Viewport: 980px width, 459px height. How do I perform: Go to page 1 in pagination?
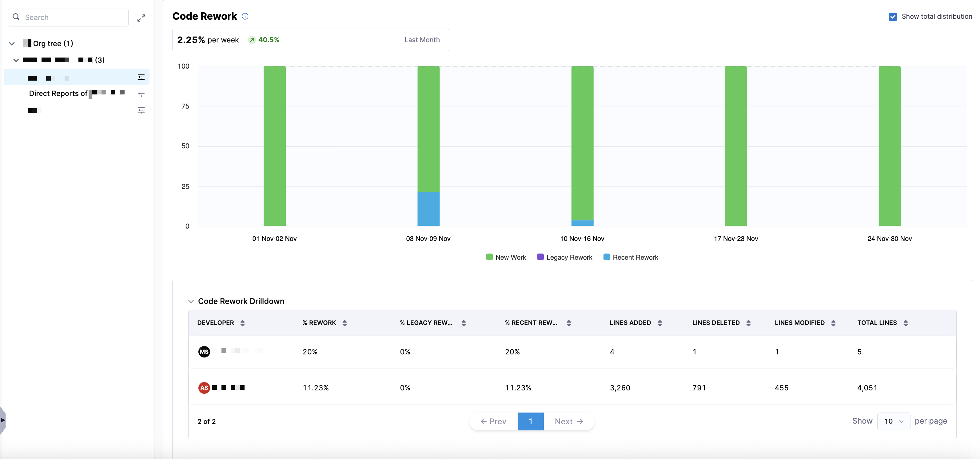tap(530, 421)
